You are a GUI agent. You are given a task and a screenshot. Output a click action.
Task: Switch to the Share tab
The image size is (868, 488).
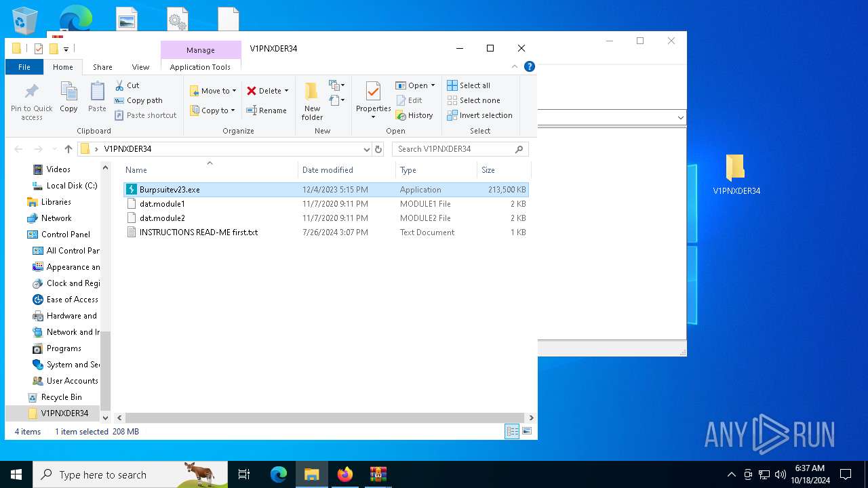[103, 67]
